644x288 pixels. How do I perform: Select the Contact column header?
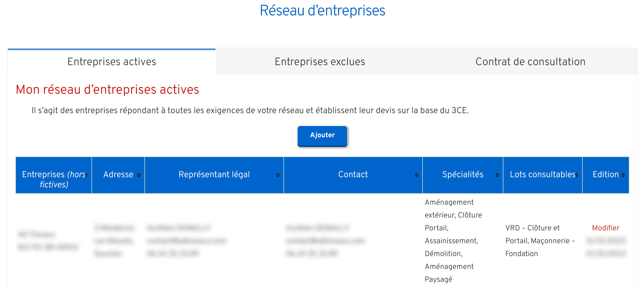point(353,174)
